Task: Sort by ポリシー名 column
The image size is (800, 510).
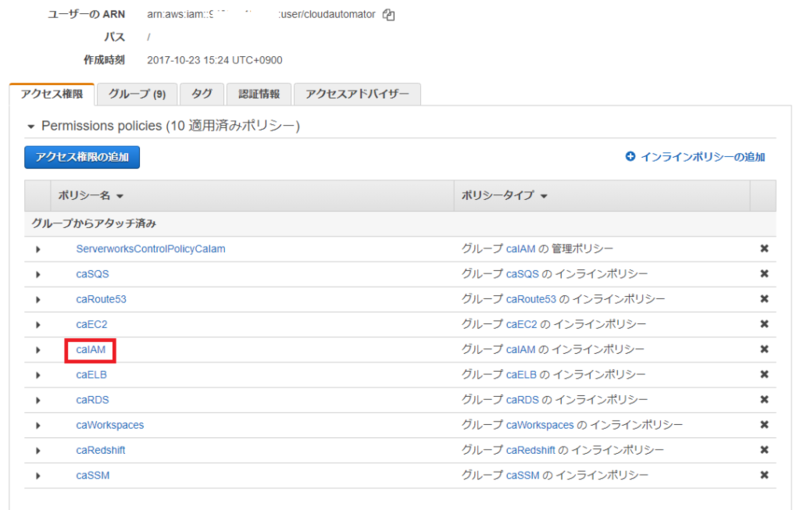Action: (91, 196)
